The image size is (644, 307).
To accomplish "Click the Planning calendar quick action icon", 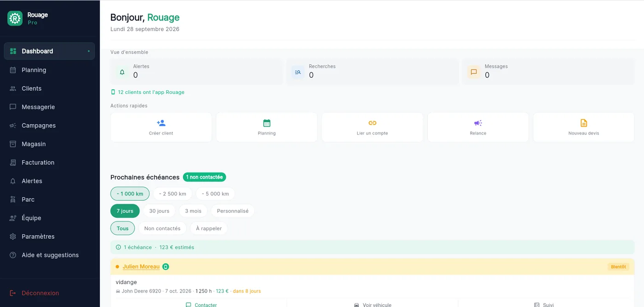I will pos(267,123).
